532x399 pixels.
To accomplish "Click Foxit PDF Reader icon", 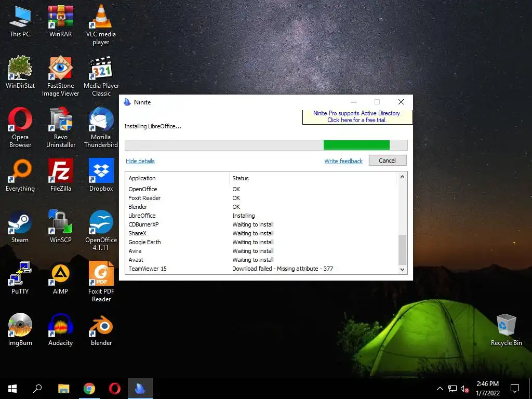I will pos(101,282).
